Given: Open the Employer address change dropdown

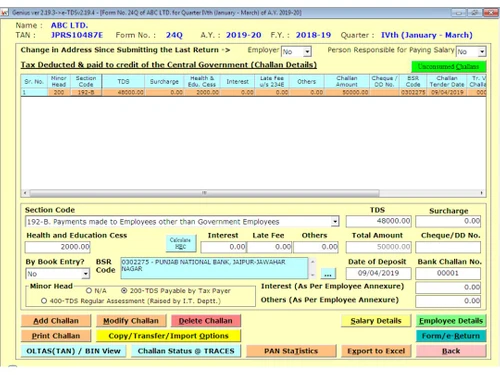Looking at the screenshot, I should 307,52.
